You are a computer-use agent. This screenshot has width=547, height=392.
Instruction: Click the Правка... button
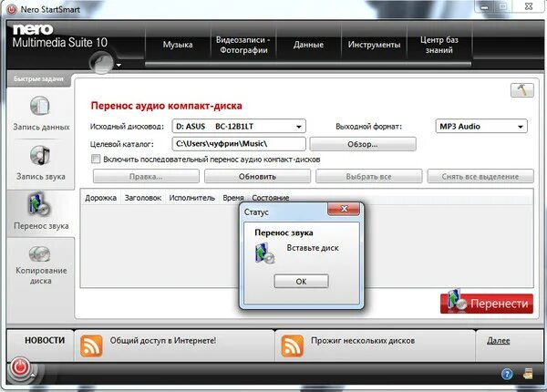[x=146, y=177]
